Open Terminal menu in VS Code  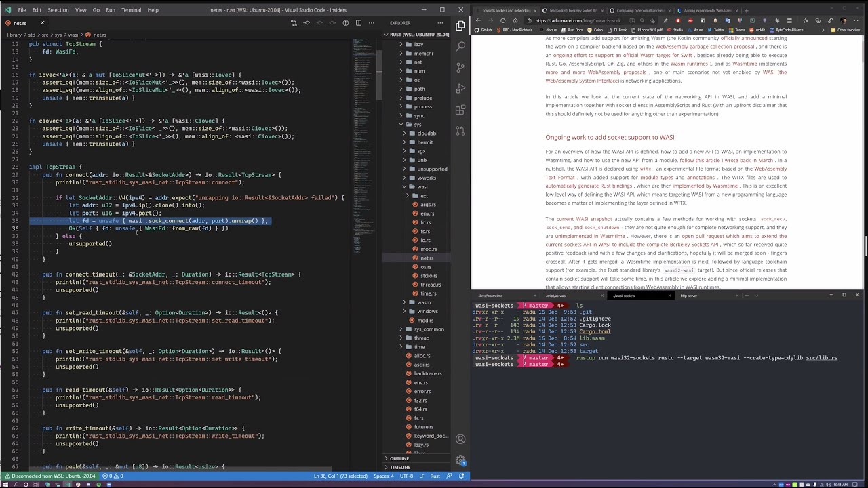click(x=132, y=10)
